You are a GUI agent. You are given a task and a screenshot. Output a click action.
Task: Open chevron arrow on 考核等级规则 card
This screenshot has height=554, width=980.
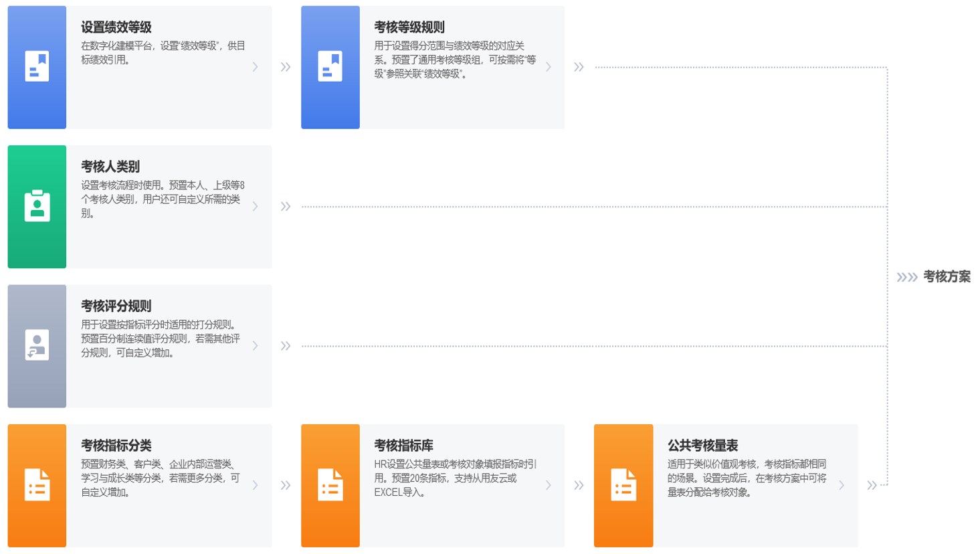[548, 67]
